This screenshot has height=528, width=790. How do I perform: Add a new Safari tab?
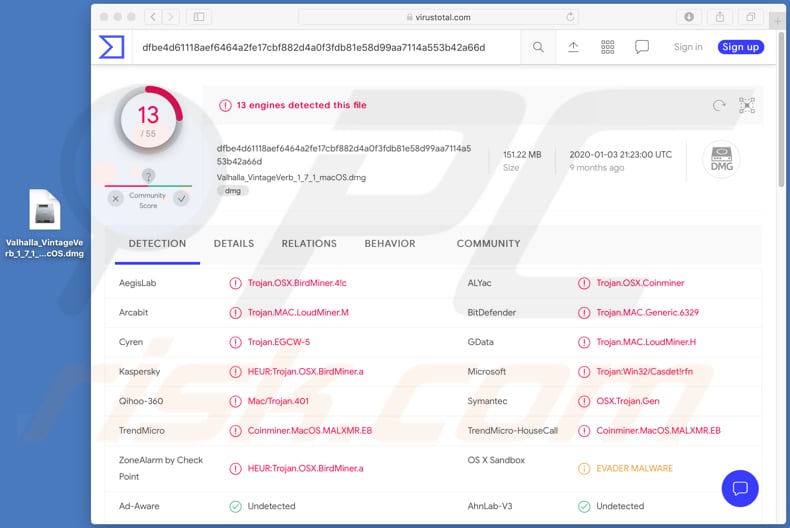pyautogui.click(x=777, y=21)
